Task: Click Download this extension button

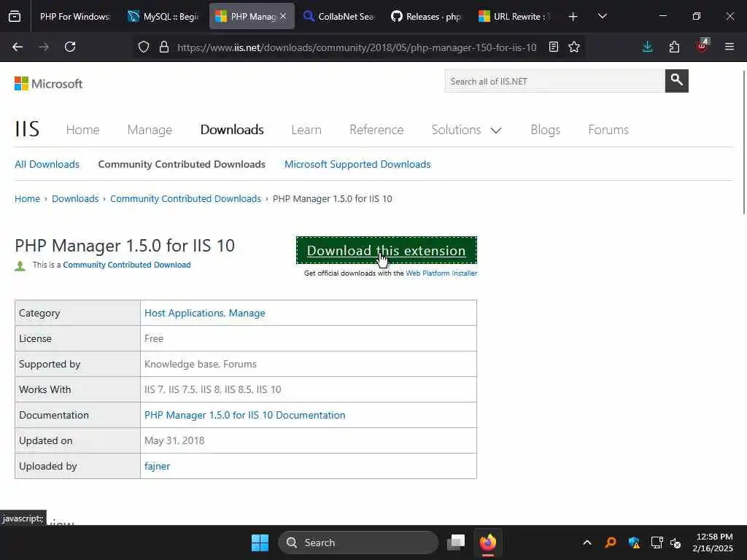Action: (x=387, y=251)
